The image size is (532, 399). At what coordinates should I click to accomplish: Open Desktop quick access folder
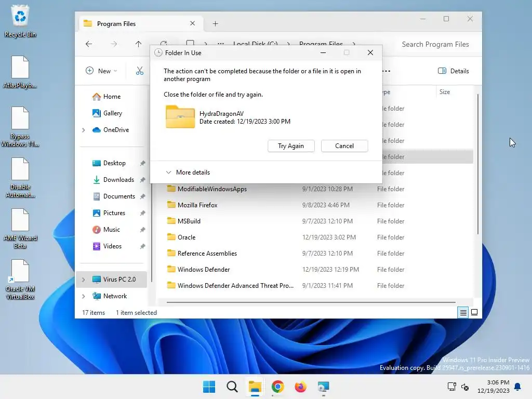(x=109, y=163)
